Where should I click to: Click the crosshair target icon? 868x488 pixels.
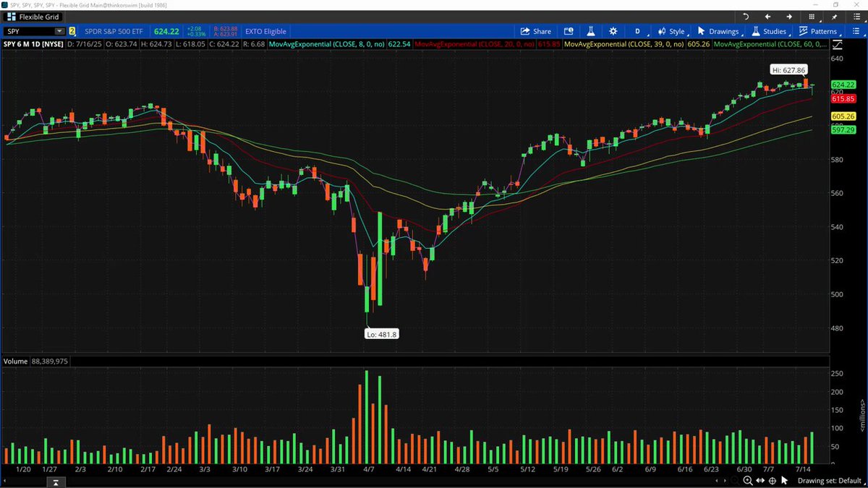tap(772, 481)
